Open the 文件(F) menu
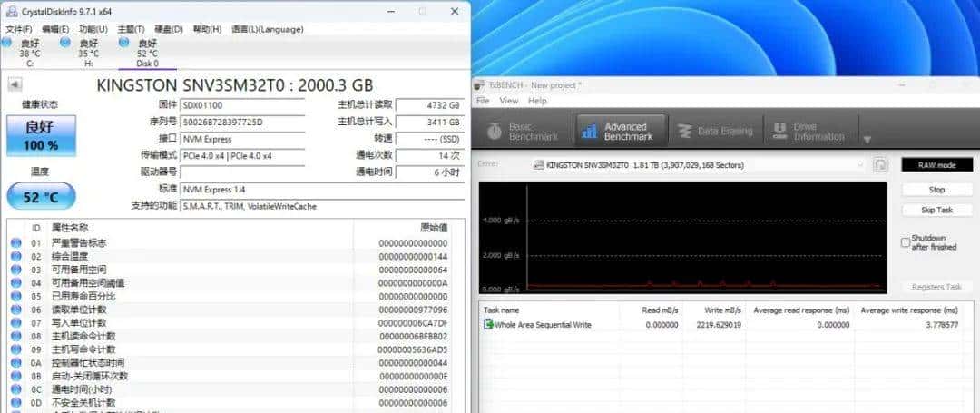Image resolution: width=980 pixels, height=413 pixels. [x=19, y=29]
